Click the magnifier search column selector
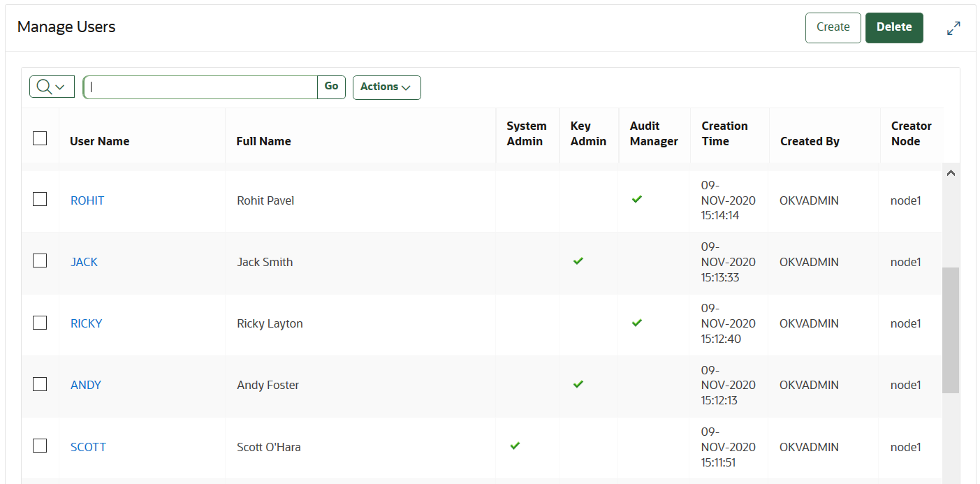Image resolution: width=980 pixels, height=484 pixels. click(52, 87)
